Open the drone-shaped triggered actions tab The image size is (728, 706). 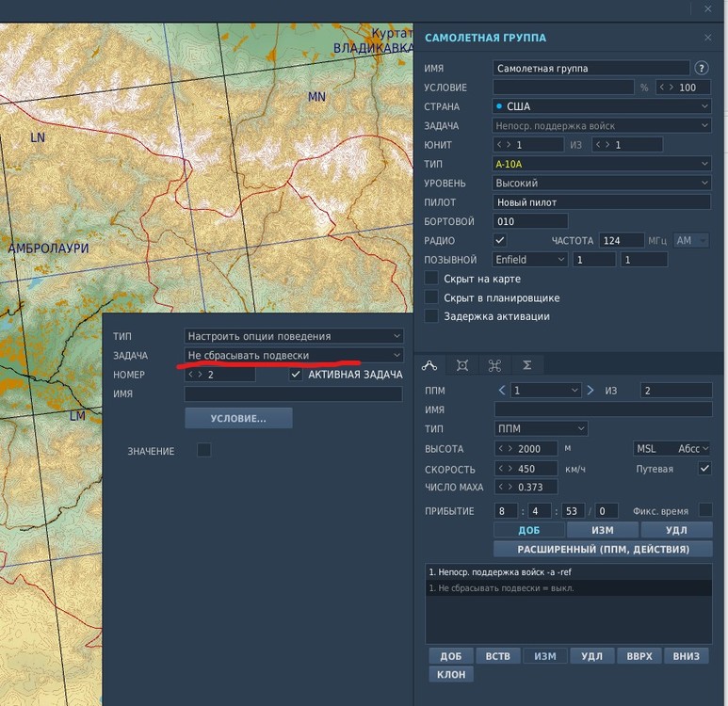[x=494, y=365]
